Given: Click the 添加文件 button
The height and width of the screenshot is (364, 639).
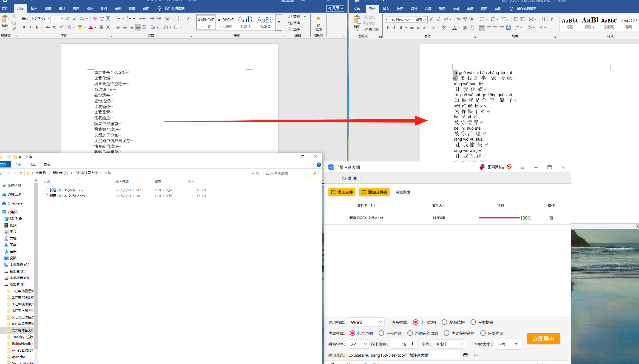Looking at the screenshot, I should (x=342, y=192).
